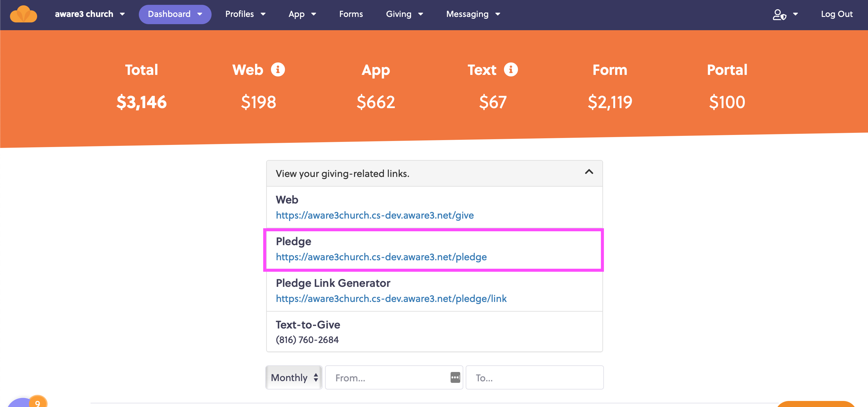The width and height of the screenshot is (868, 407).
Task: Open the Dashboard menu
Action: 175,14
